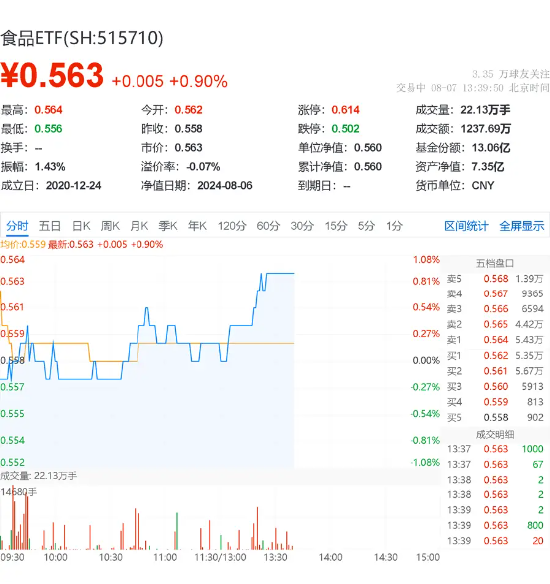550x584 pixels.
Task: Click the current price ¥0.563
Action: pyautogui.click(x=52, y=76)
